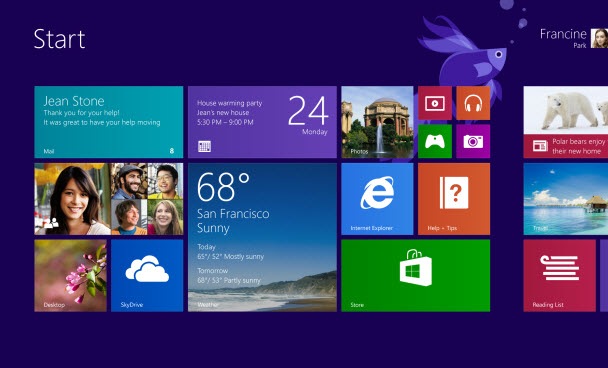Image resolution: width=608 pixels, height=368 pixels.
Task: Open the Reading List tile
Action: (x=560, y=276)
